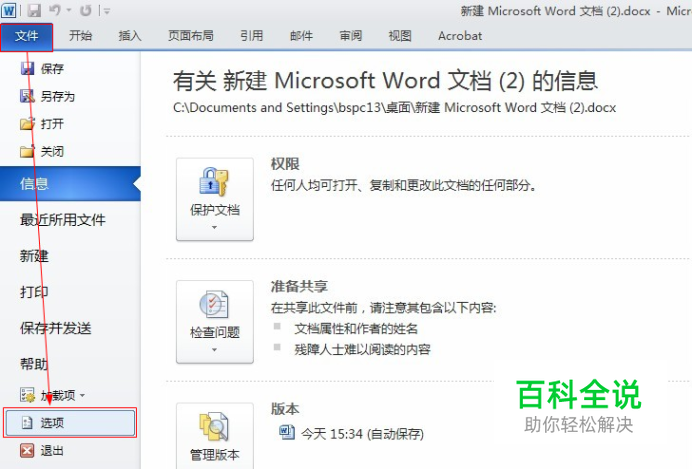Click the 退出 text label
Screen dimensions: 692x469
[x=52, y=451]
